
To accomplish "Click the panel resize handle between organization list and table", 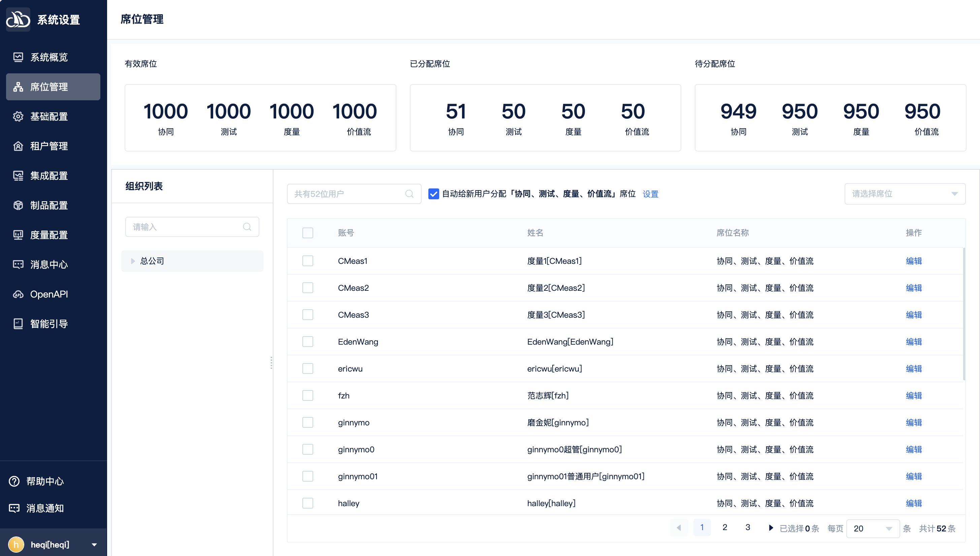I will (x=271, y=363).
